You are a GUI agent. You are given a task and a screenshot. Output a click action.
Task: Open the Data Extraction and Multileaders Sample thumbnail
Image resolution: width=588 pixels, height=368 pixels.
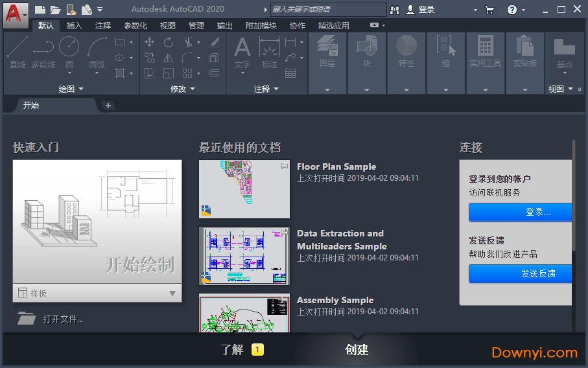click(244, 255)
